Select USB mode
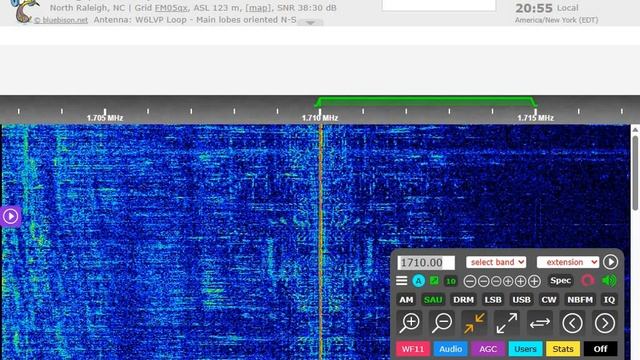The height and width of the screenshot is (360, 640). click(521, 300)
